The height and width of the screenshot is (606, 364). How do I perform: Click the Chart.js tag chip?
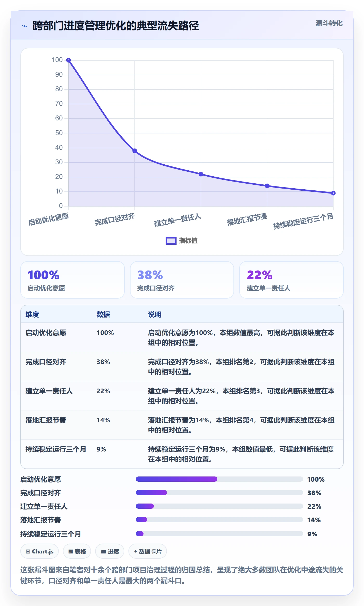[x=40, y=551]
